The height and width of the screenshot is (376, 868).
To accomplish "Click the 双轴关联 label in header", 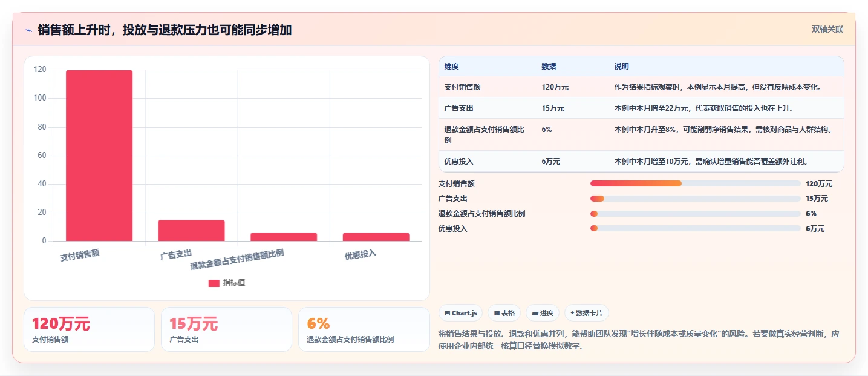I will [x=827, y=30].
